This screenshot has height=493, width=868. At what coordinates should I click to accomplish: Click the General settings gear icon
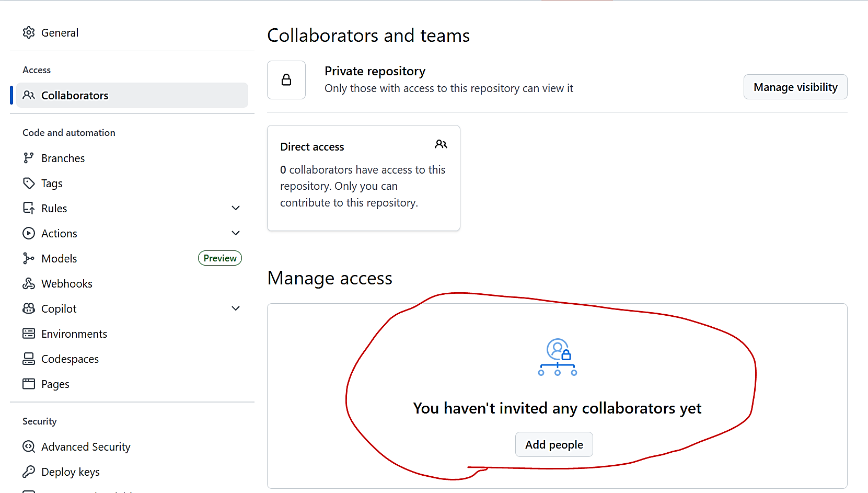click(29, 33)
